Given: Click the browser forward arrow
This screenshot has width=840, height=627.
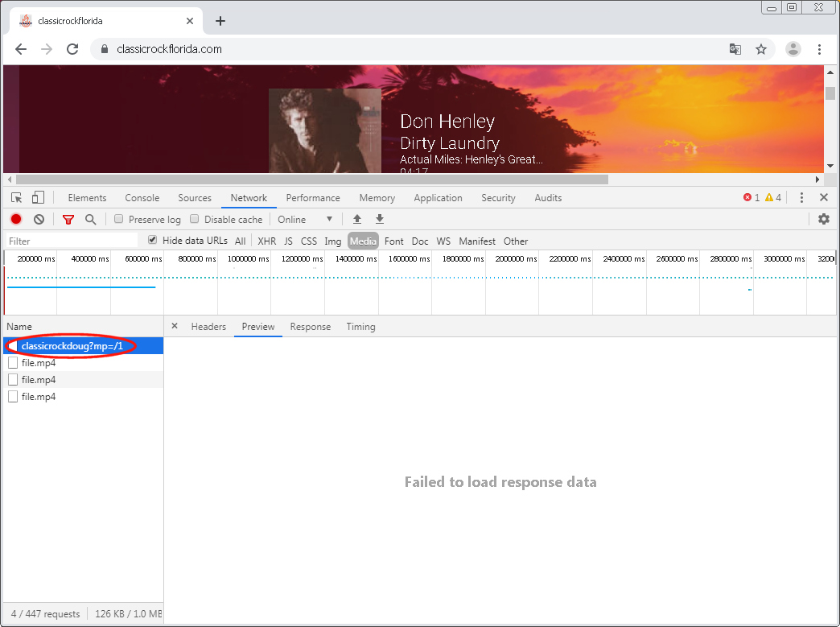Looking at the screenshot, I should click(47, 49).
